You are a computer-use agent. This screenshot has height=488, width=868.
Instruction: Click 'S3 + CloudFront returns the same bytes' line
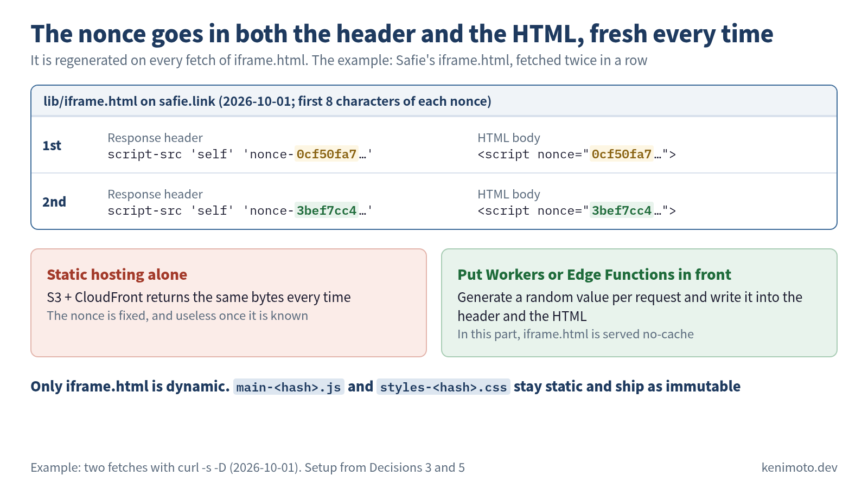point(199,297)
